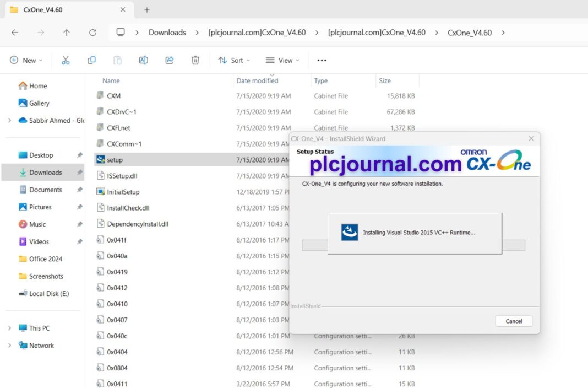Viewport: 588px width, 388px height.
Task: Select the 0x040c configuration file
Action: pos(117,336)
